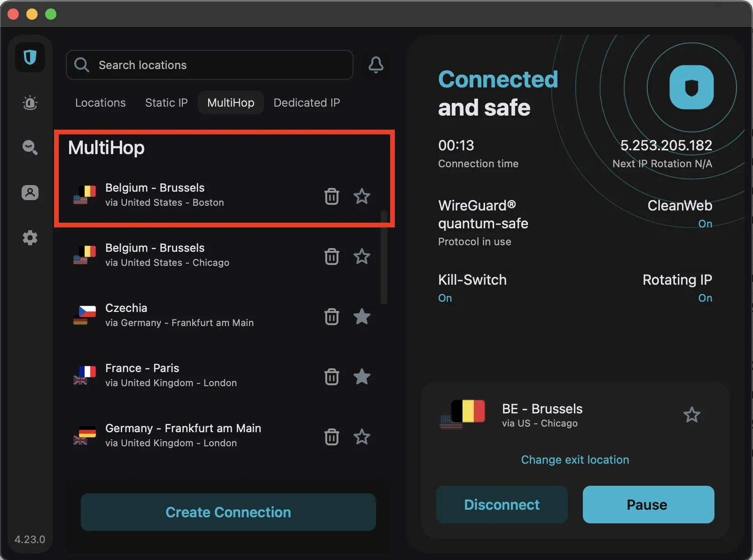Open the Search feature sidebar icon
Screen dimensions: 753x560
[x=30, y=148]
